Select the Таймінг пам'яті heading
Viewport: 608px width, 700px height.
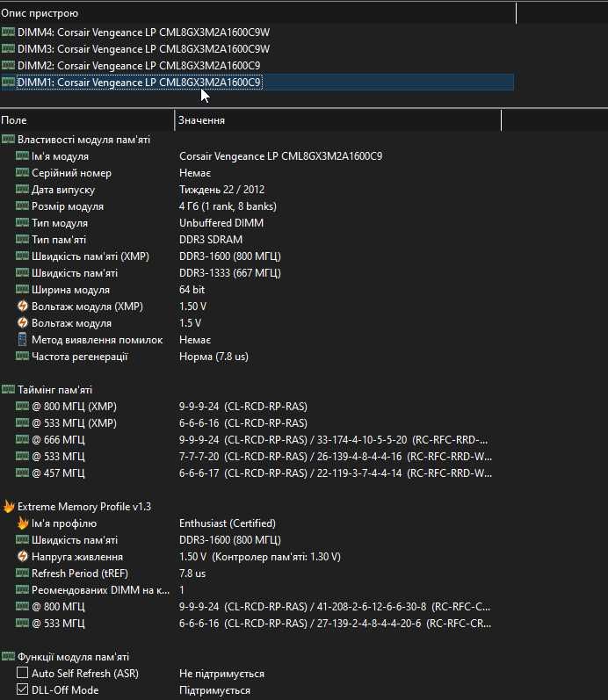[x=55, y=390]
